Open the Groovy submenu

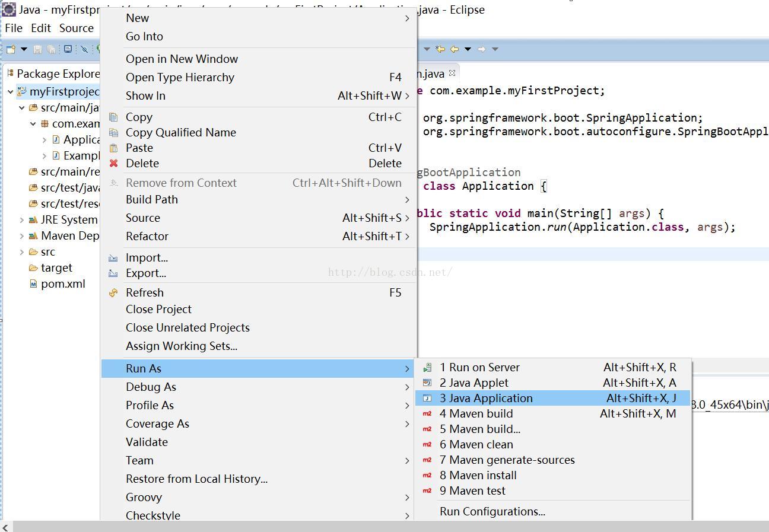[x=259, y=497]
